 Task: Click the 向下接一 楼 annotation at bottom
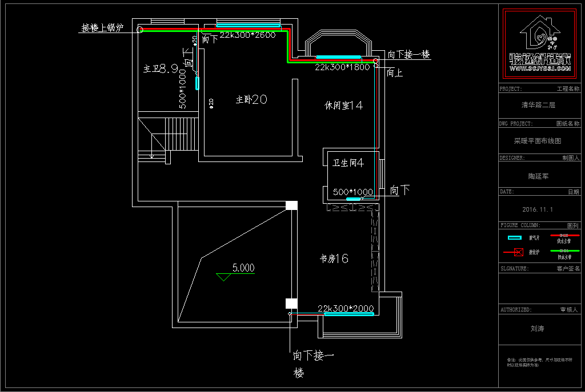[313, 363]
